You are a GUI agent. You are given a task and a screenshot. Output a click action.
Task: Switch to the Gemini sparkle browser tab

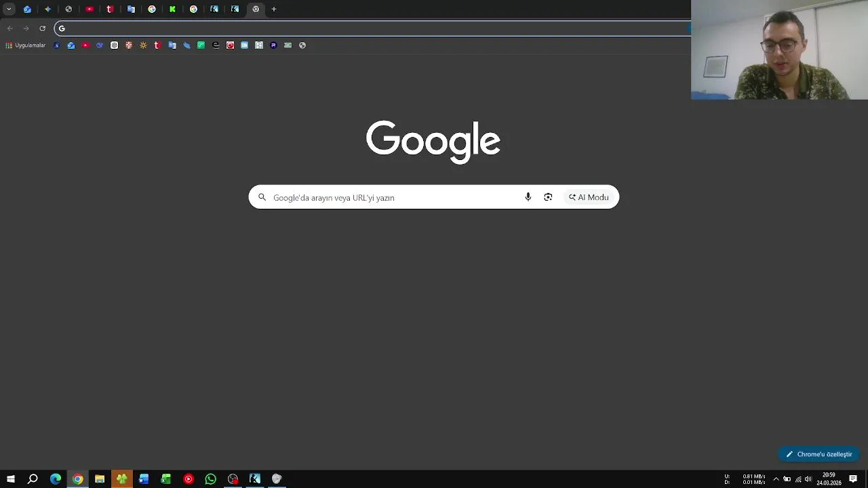(x=47, y=9)
